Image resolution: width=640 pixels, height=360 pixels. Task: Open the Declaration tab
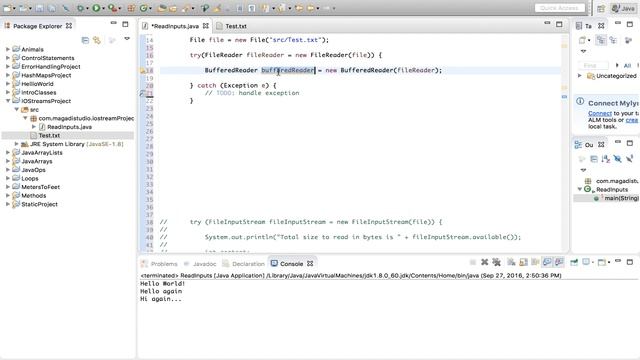[244, 264]
